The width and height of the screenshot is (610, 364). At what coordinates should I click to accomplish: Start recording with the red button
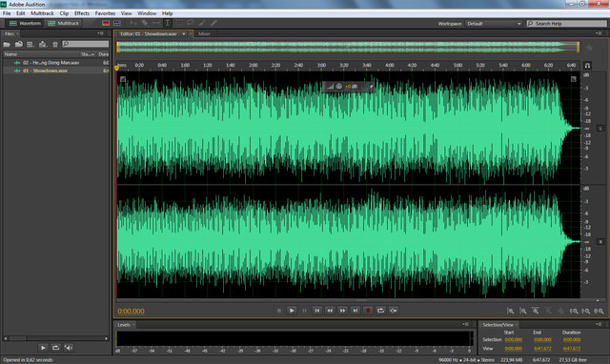tap(368, 311)
